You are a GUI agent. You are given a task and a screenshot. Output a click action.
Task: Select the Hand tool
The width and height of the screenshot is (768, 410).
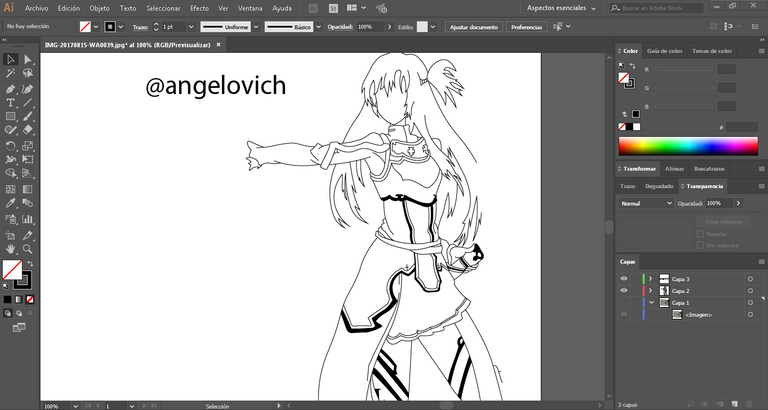[10, 248]
